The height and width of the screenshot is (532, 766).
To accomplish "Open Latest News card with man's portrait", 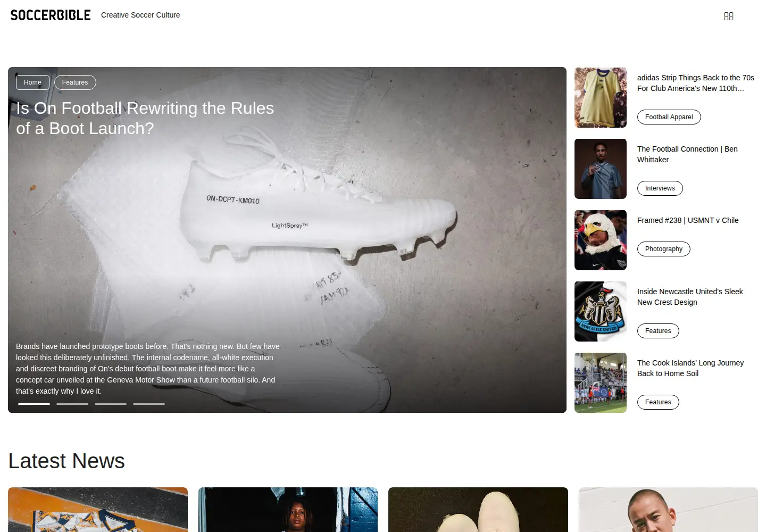I will (668, 510).
